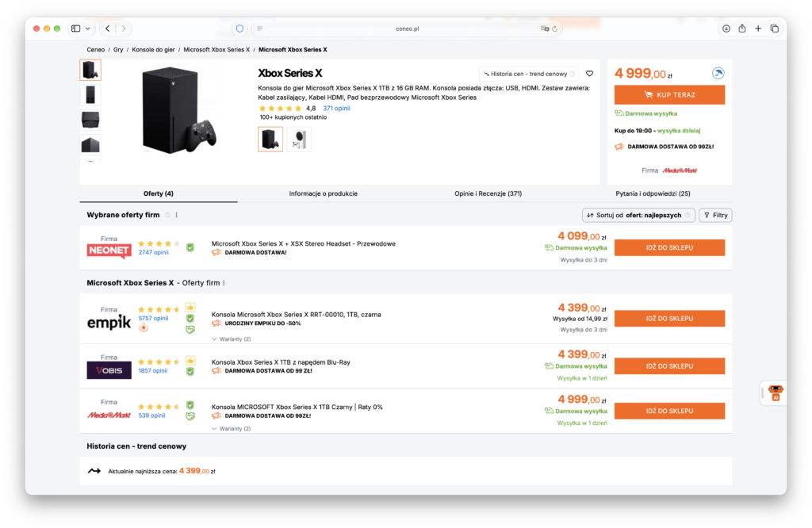Click the translate icon in address bar
The width and height of the screenshot is (812, 528).
point(544,29)
